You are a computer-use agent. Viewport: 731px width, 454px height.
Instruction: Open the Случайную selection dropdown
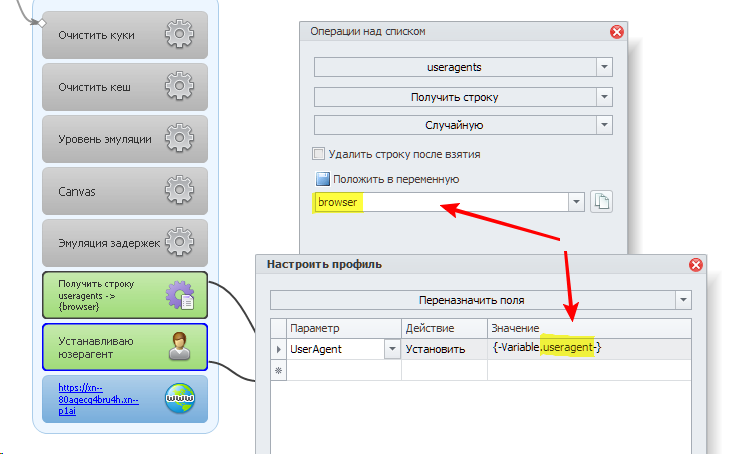(604, 125)
